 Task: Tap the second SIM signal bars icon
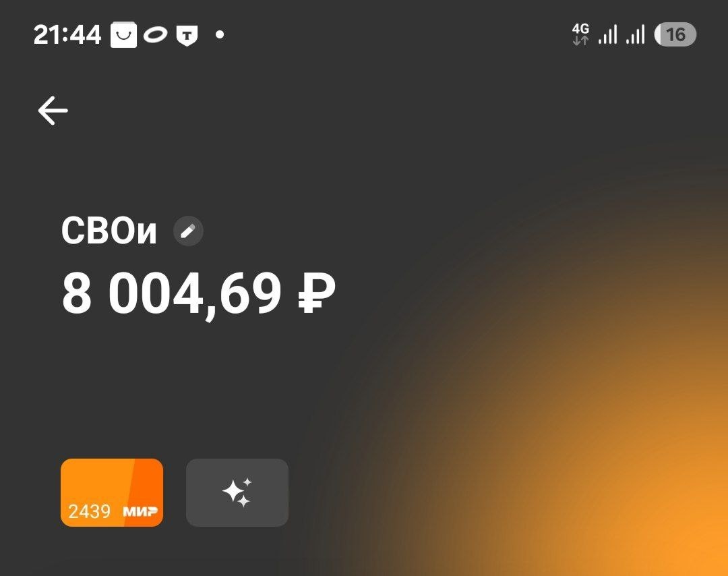point(636,35)
